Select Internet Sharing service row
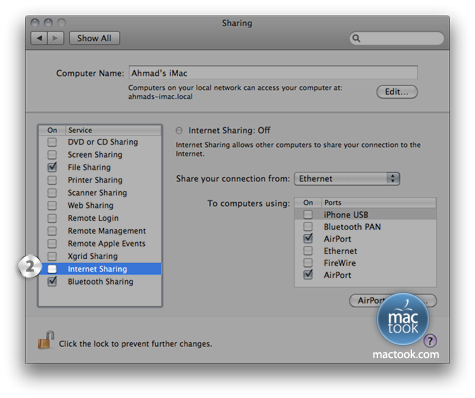 click(x=100, y=269)
